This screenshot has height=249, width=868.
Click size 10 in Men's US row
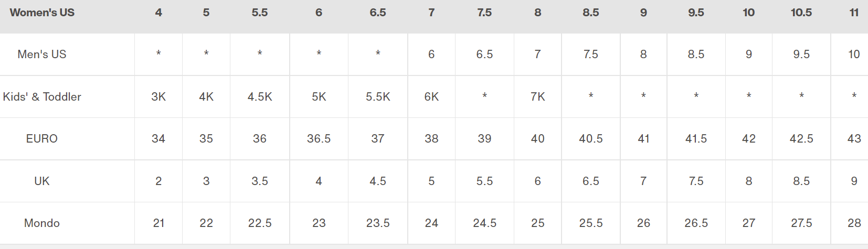pyautogui.click(x=854, y=55)
